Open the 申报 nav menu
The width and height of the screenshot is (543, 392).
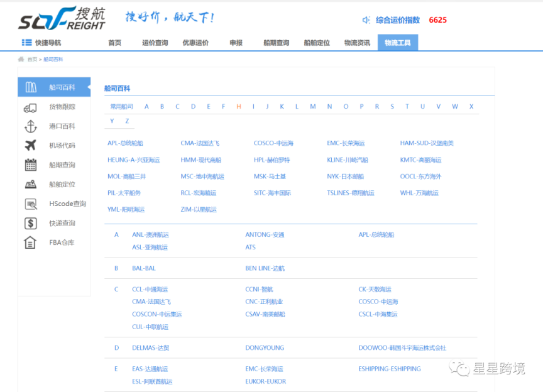pyautogui.click(x=236, y=43)
